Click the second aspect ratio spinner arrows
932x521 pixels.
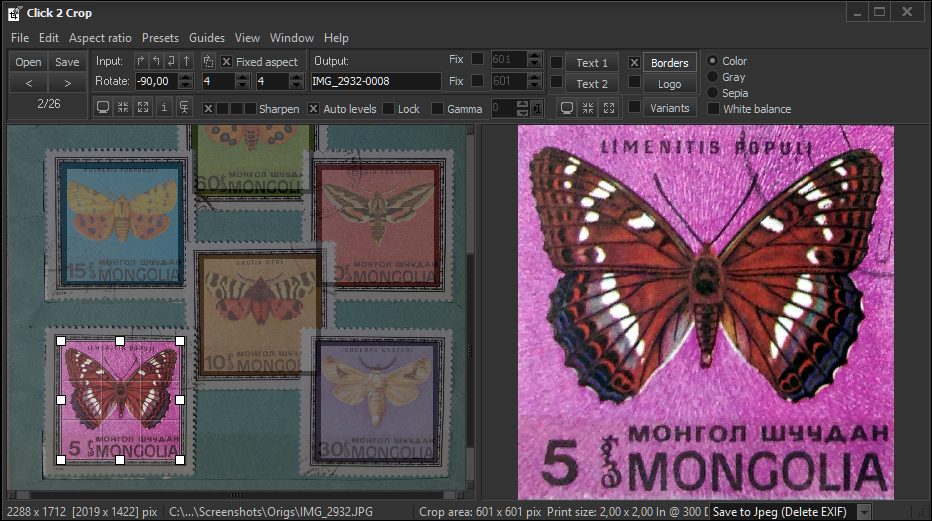point(296,81)
